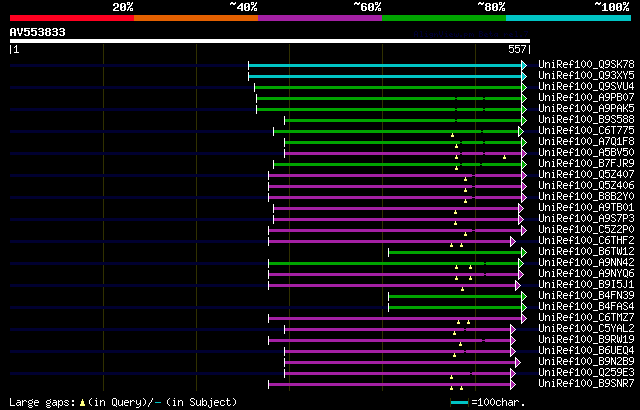Click the white query sequence bar
Screen dimensions: 640x410
pos(270,41)
